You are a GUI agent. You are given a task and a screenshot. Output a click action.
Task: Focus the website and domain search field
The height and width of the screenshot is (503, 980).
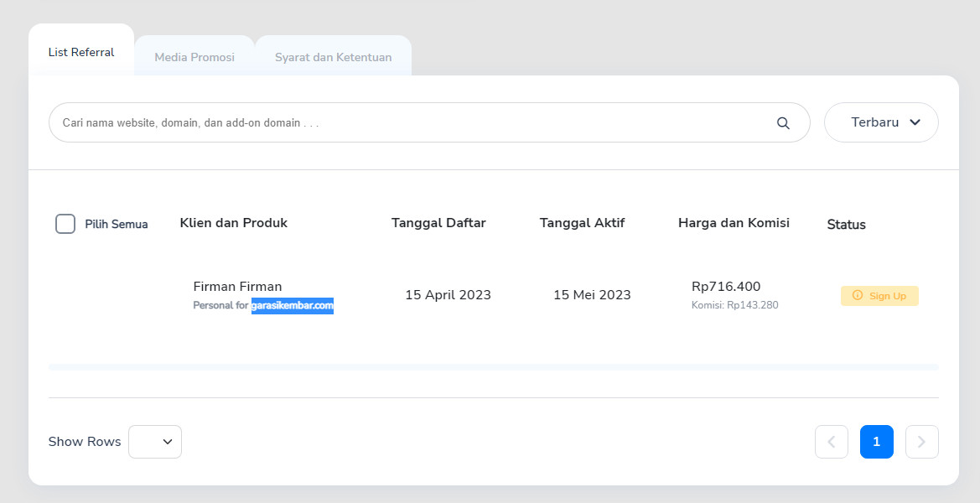click(411, 122)
